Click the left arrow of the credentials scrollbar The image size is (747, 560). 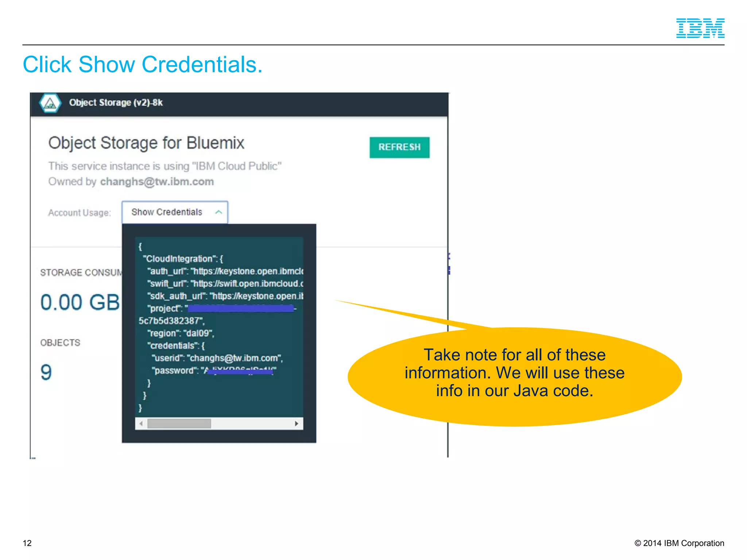pos(141,424)
